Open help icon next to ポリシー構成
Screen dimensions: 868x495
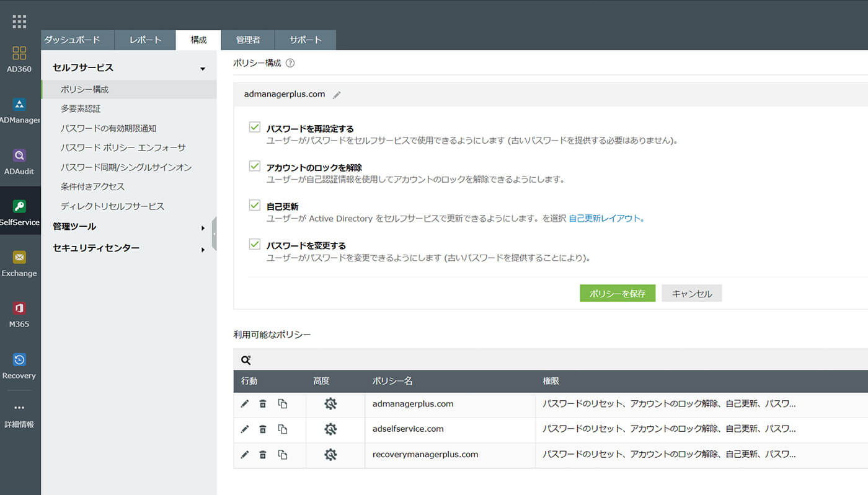289,63
